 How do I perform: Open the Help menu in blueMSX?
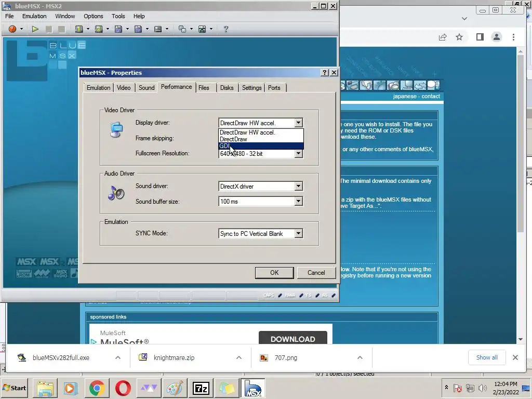pos(139,16)
